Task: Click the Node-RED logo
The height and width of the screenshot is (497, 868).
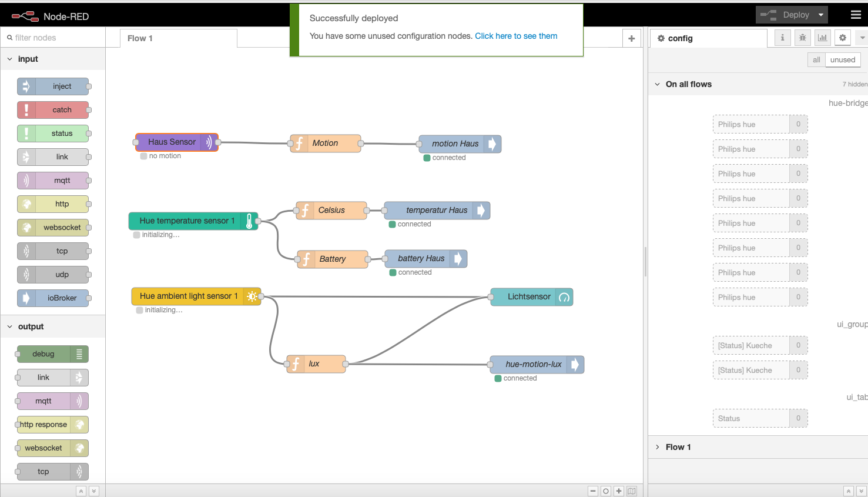Action: tap(50, 16)
